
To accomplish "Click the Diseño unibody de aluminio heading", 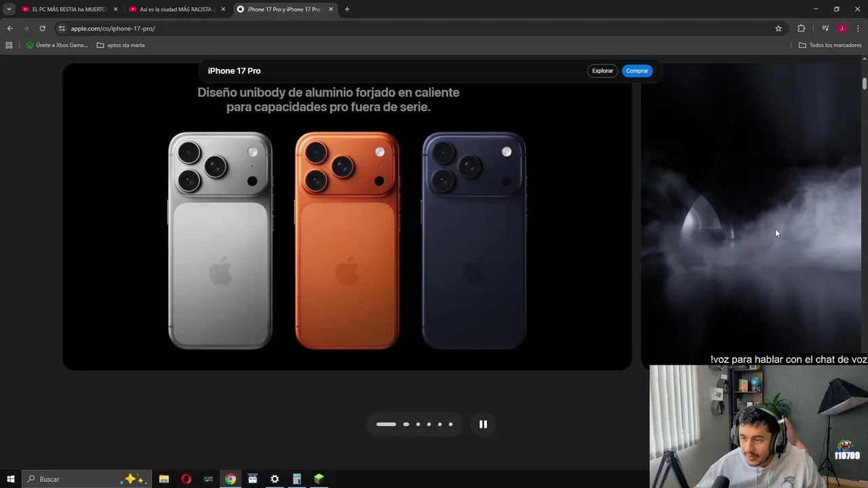I will [x=328, y=100].
